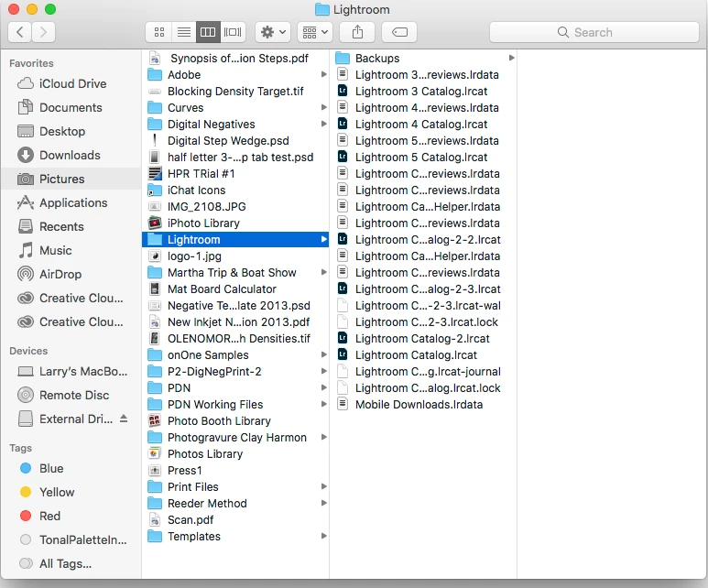Viewport: 708px width, 588px height.
Task: Select logo-1.jpg
Action: pos(235,256)
